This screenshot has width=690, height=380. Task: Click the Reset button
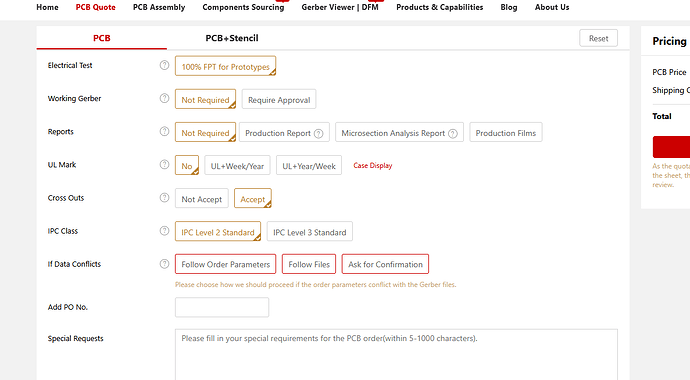pos(598,38)
